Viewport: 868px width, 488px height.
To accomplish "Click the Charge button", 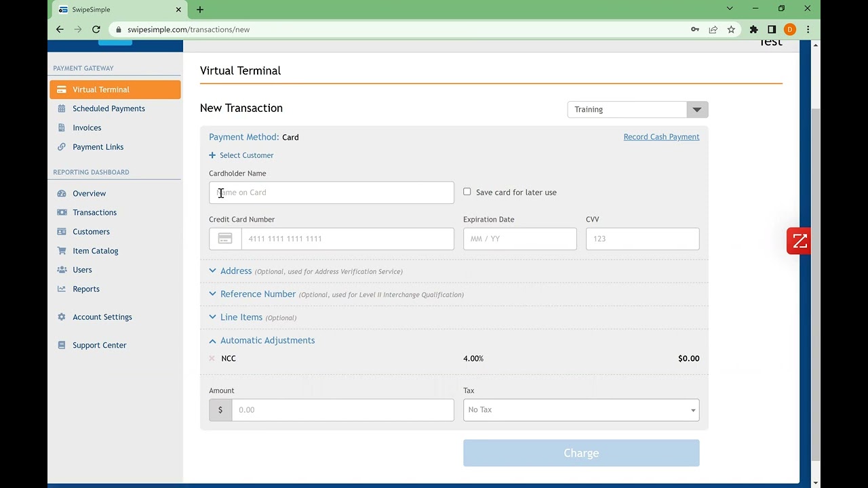I will pos(581,453).
